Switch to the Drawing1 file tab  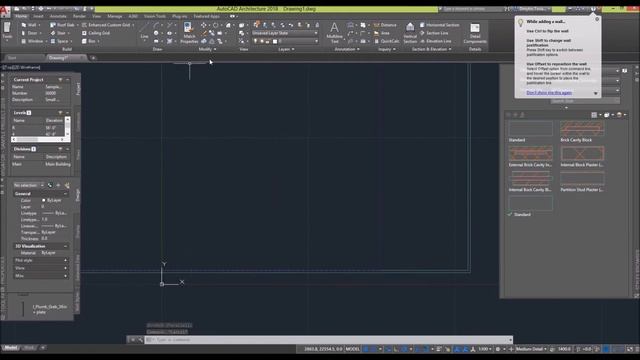pos(66,58)
